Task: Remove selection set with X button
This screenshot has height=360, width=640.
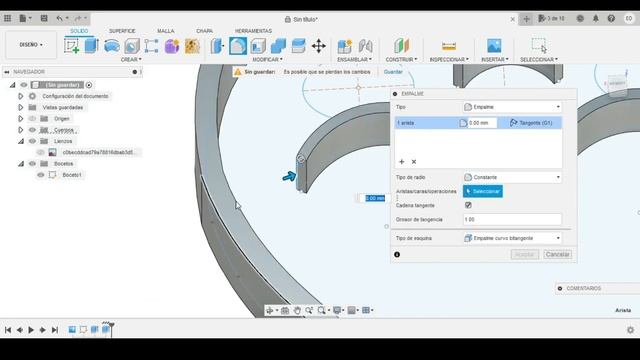Action: click(x=414, y=162)
